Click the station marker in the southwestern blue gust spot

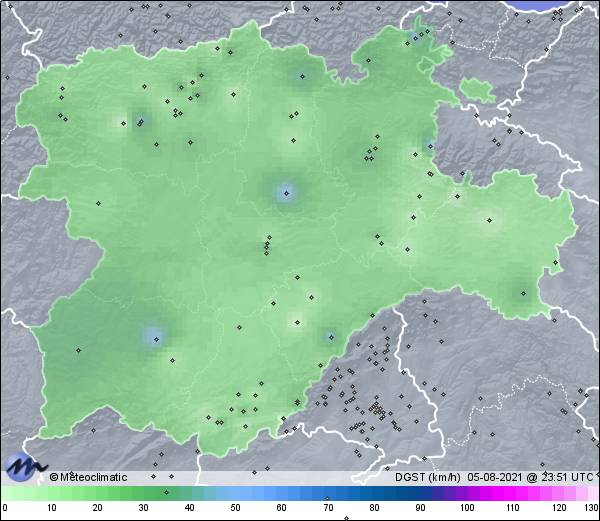[x=156, y=339]
